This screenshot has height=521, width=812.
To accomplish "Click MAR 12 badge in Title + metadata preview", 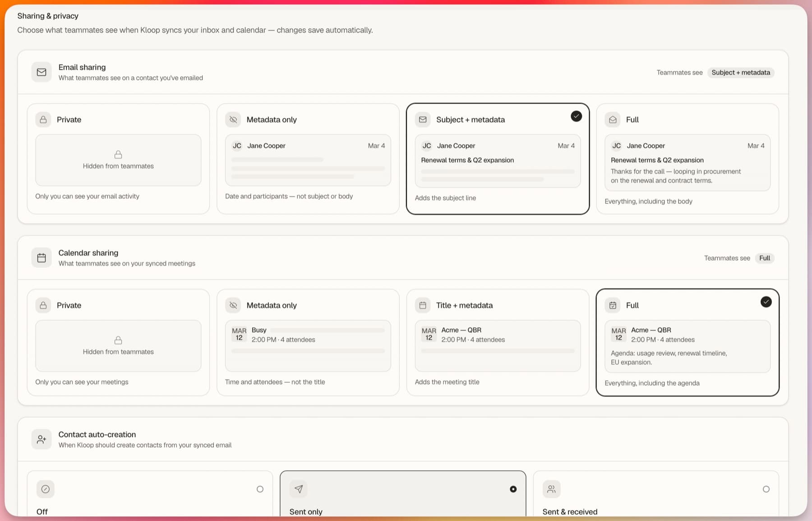I will tap(429, 334).
